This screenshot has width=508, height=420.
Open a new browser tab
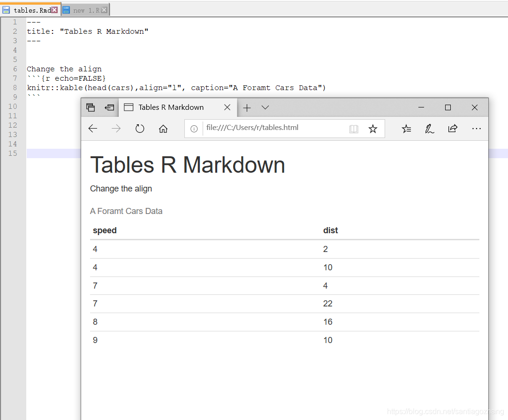click(x=247, y=107)
